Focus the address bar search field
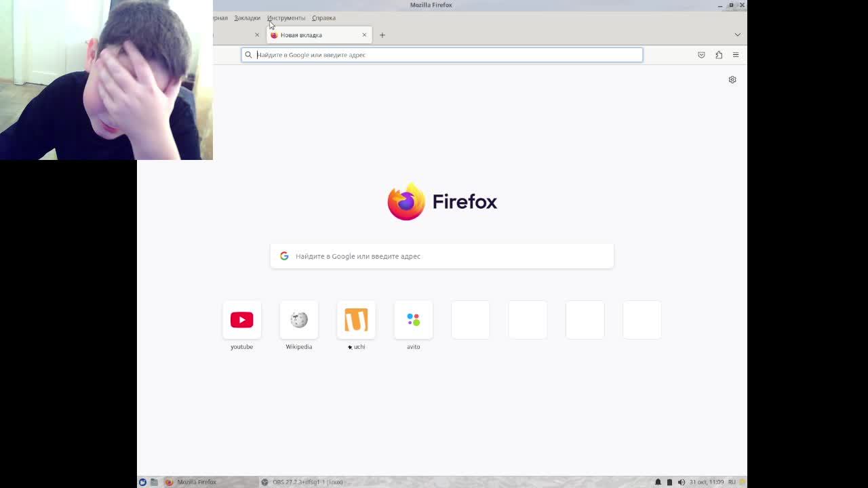Image resolution: width=868 pixels, height=488 pixels. point(442,55)
